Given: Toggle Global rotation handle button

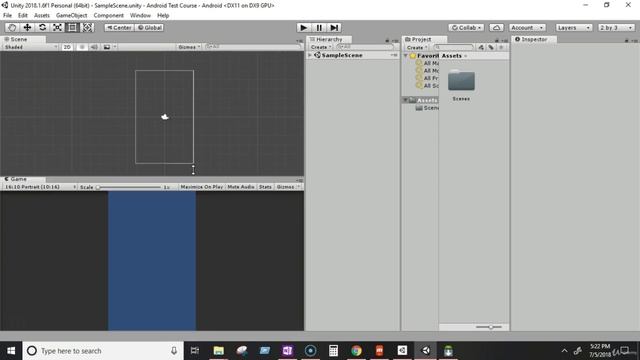Looking at the screenshot, I should pyautogui.click(x=149, y=27).
